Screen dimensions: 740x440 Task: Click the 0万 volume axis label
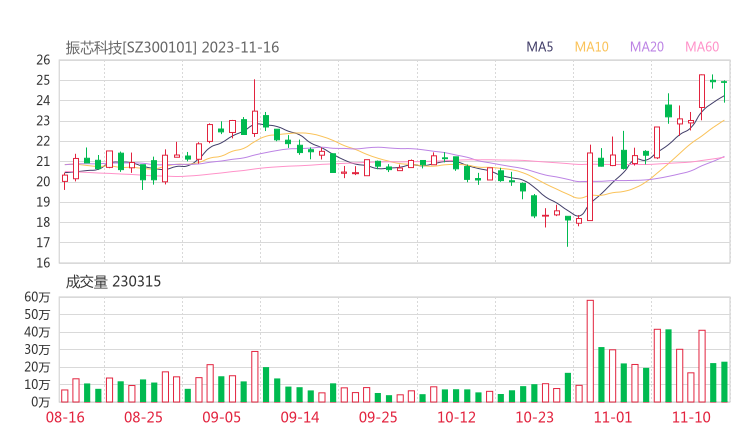click(41, 402)
